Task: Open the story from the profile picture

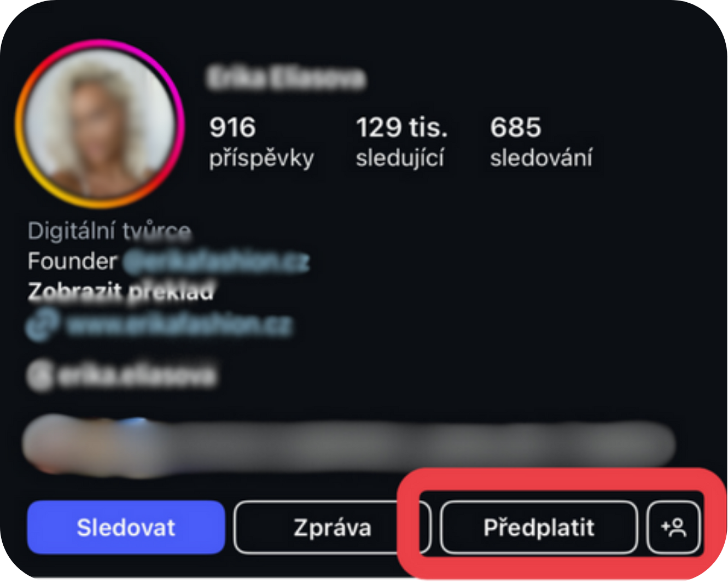Action: tap(100, 124)
